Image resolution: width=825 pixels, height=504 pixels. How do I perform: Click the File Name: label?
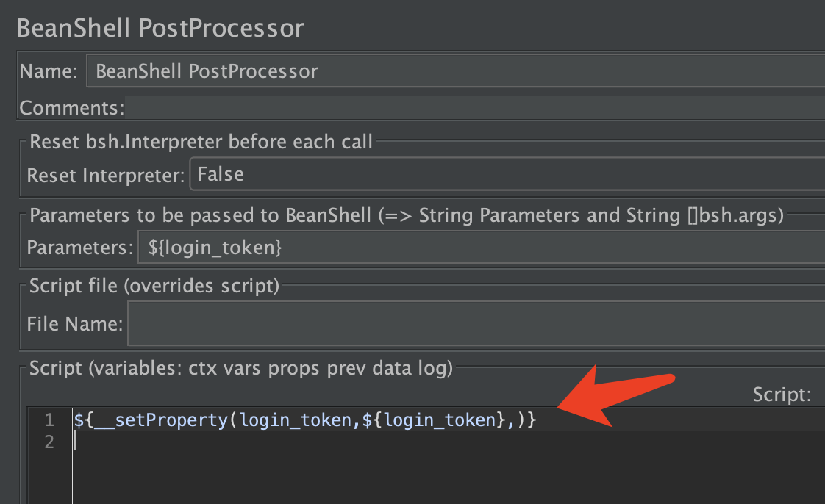pyautogui.click(x=74, y=323)
